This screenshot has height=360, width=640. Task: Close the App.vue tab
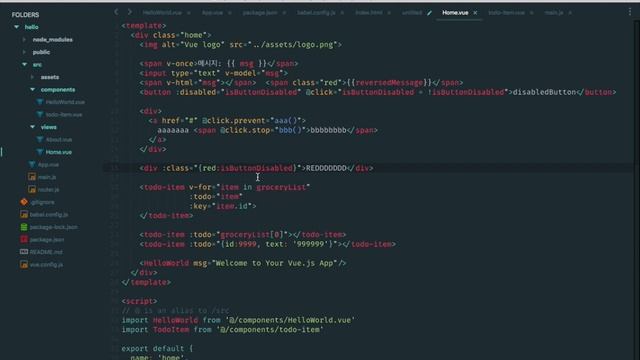tap(229, 13)
